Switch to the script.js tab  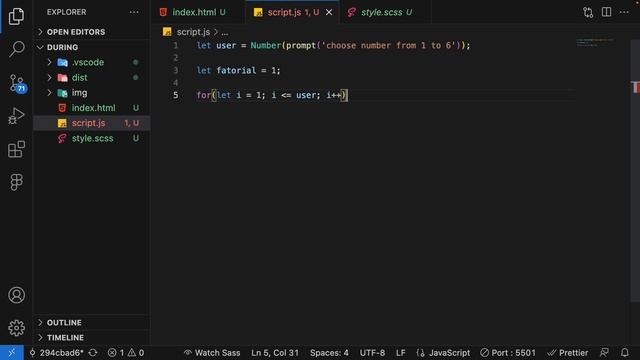[x=292, y=12]
